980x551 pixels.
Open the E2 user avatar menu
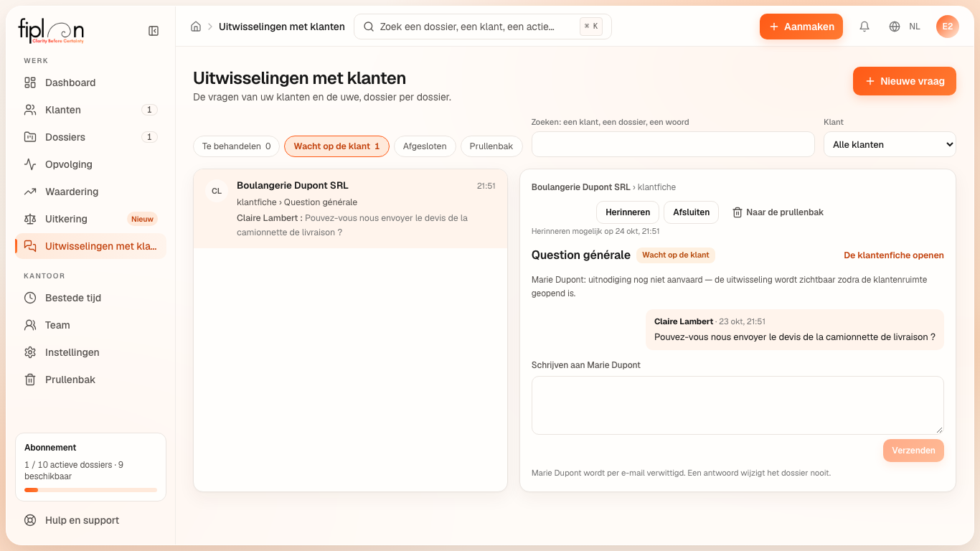pyautogui.click(x=948, y=27)
